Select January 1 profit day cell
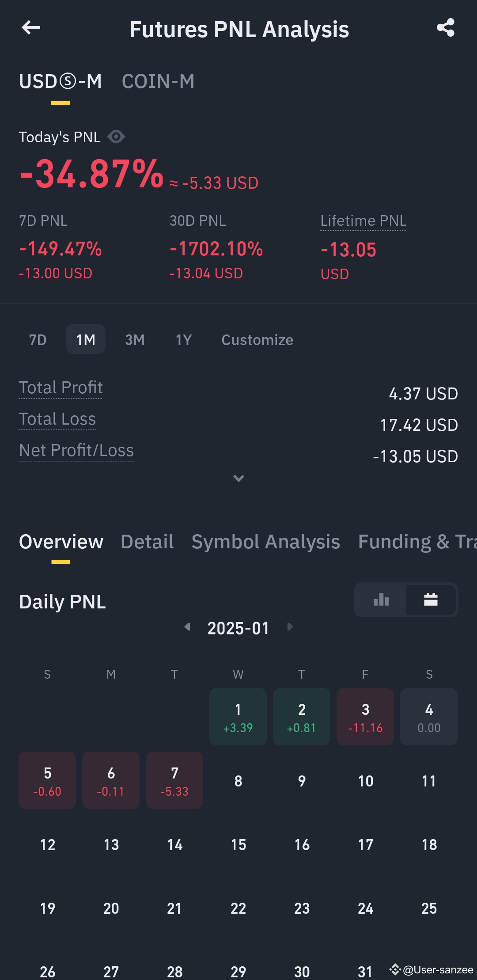This screenshot has width=477, height=980. pos(238,717)
